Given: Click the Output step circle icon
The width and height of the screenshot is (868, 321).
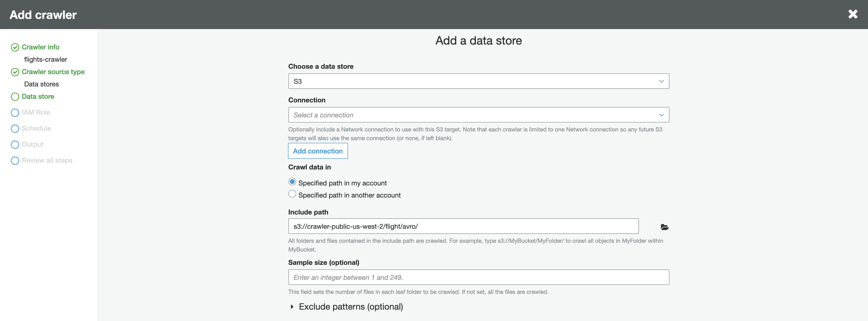Looking at the screenshot, I should point(15,145).
